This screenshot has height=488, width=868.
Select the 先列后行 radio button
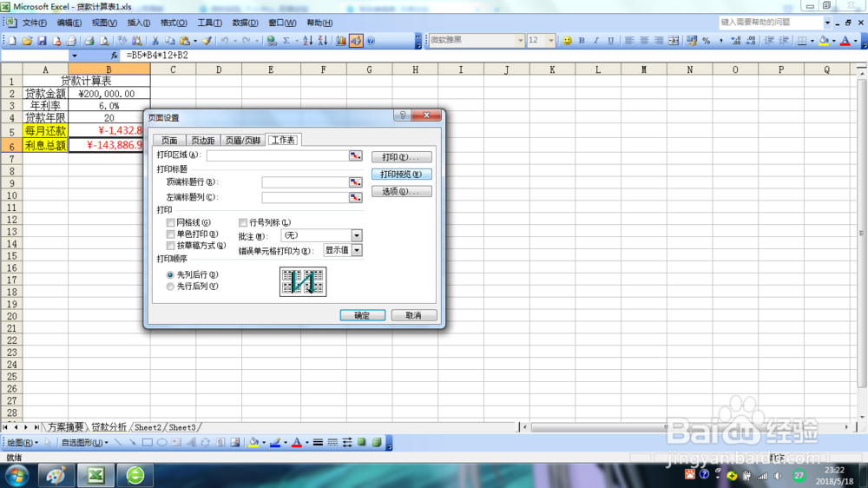pyautogui.click(x=170, y=274)
